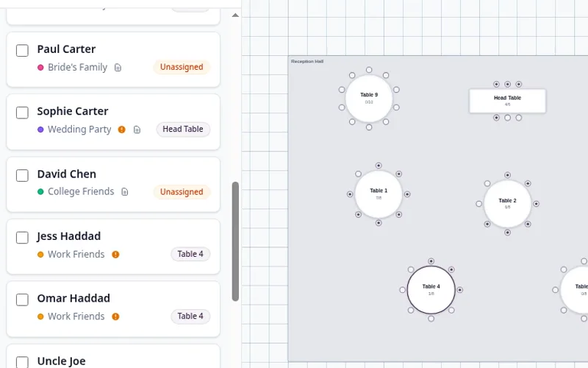Click the guest list scrollbar thumb
This screenshot has width=588, height=368.
[235, 241]
